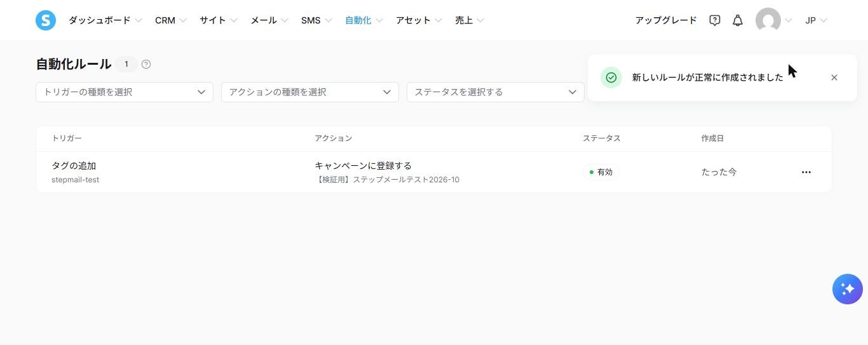Viewport: 868px width, 345px height.
Task: Open the トリガーの種類を選択 dropdown
Action: coord(125,92)
